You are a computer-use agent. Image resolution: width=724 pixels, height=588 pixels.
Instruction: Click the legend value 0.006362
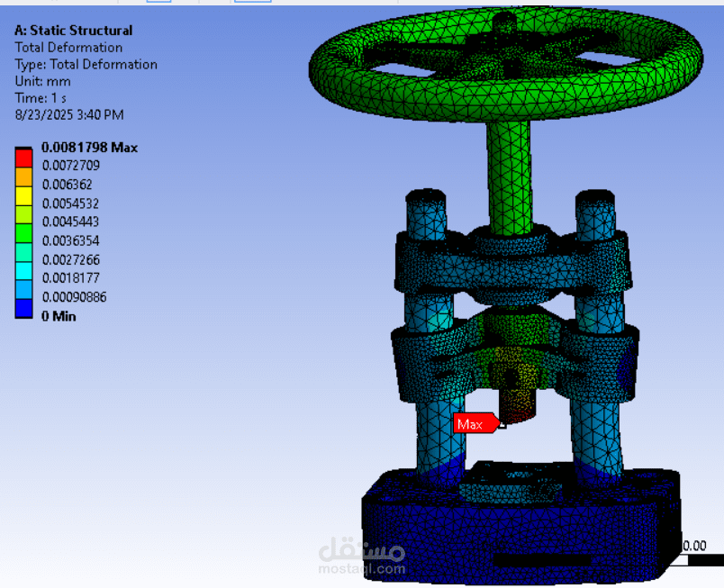coord(67,185)
